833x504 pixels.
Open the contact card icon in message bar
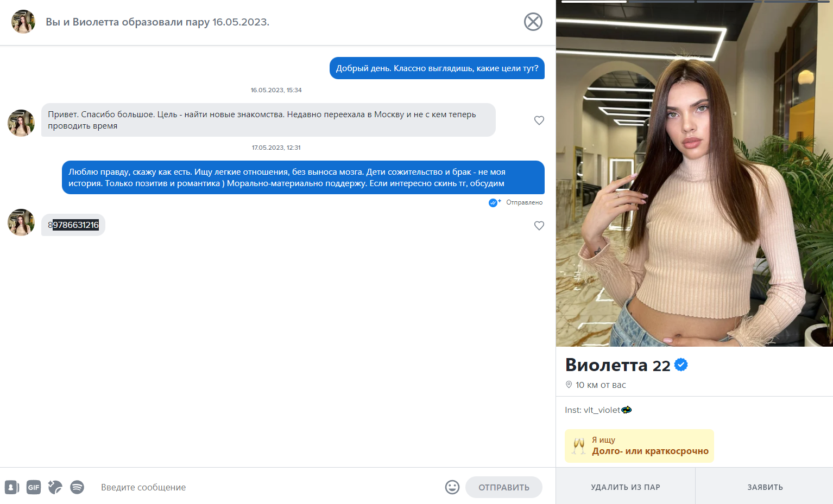12,487
